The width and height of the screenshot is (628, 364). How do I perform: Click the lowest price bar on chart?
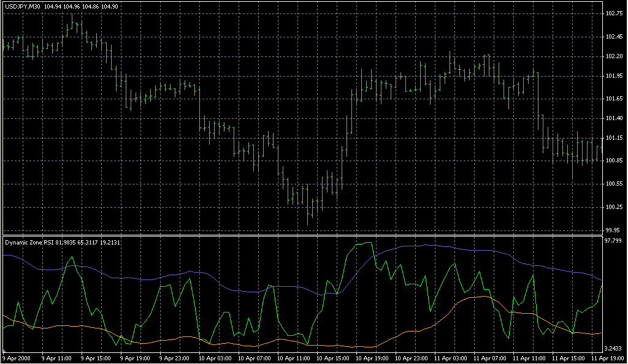(x=310, y=216)
